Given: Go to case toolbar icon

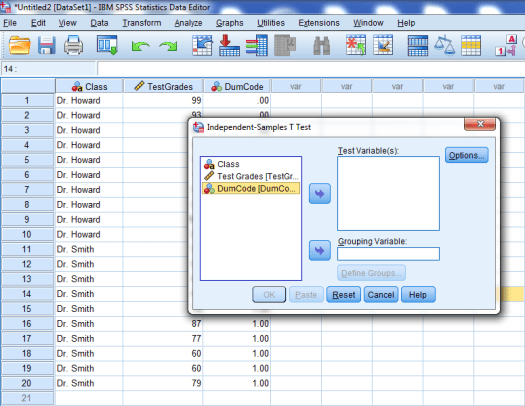Looking at the screenshot, I should (202, 45).
